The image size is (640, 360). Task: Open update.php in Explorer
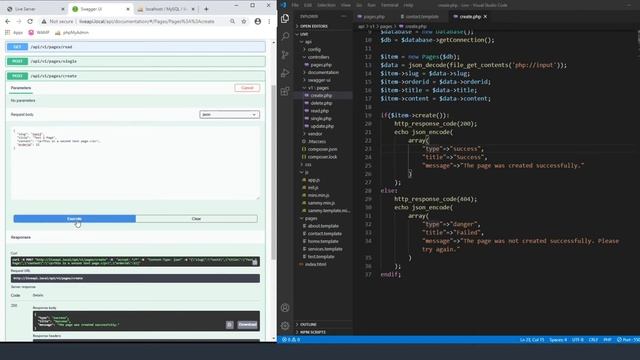[x=322, y=126]
